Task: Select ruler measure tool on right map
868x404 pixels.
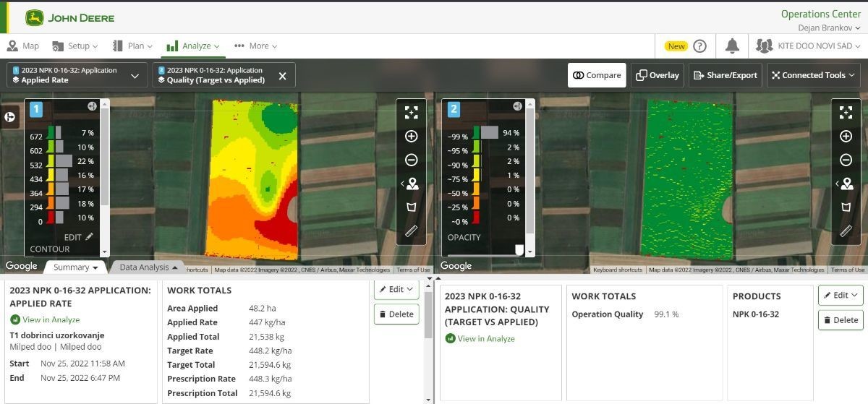Action: tap(845, 231)
